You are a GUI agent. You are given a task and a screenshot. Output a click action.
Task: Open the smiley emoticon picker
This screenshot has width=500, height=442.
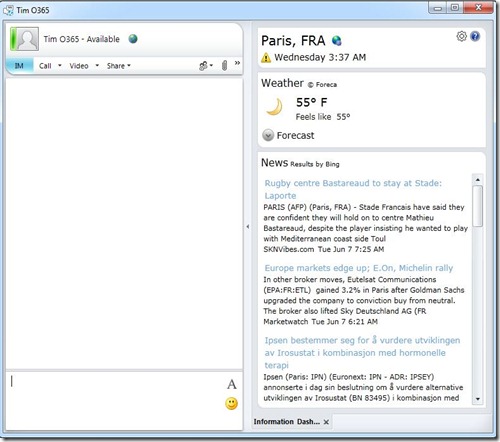tap(231, 404)
